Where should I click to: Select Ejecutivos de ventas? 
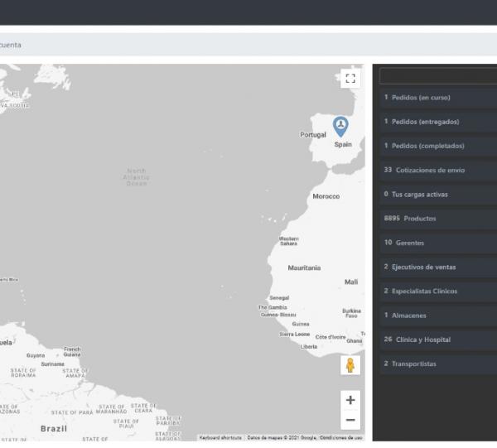coord(438,267)
